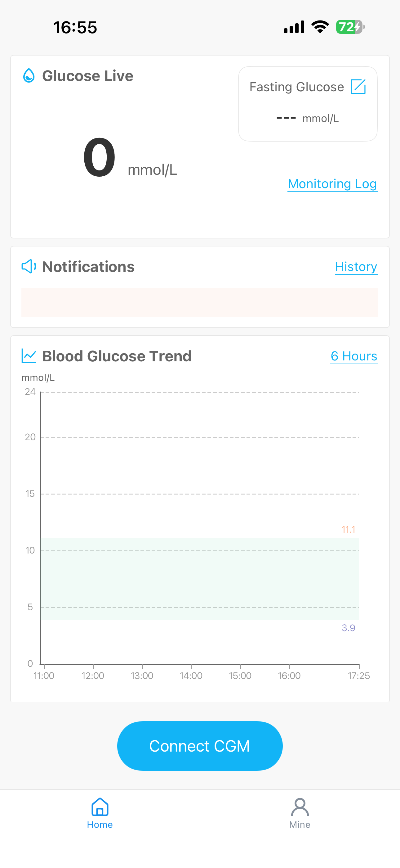Tap the Fasting Glucose edit icon

point(358,87)
